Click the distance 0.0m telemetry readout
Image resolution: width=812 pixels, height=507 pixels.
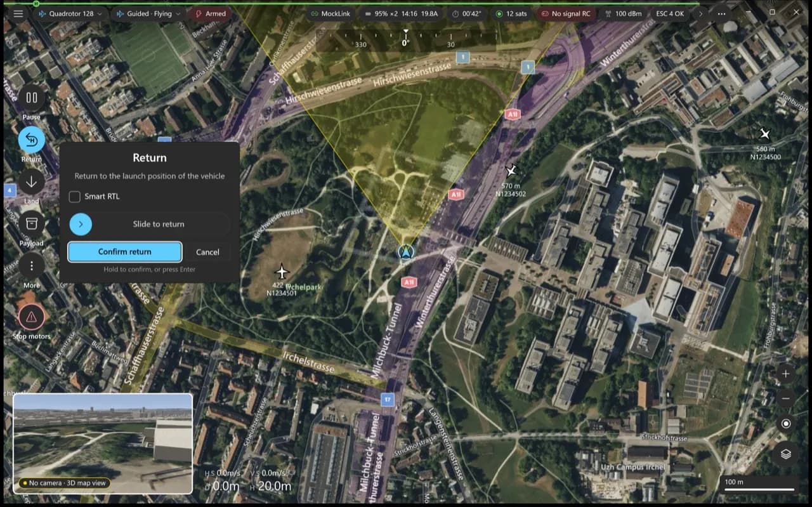(222, 487)
